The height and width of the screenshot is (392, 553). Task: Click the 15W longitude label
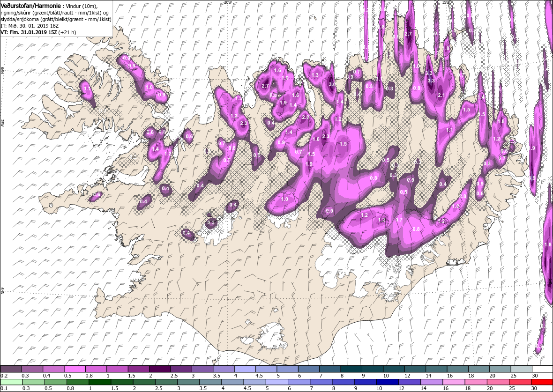(x=446, y=2)
